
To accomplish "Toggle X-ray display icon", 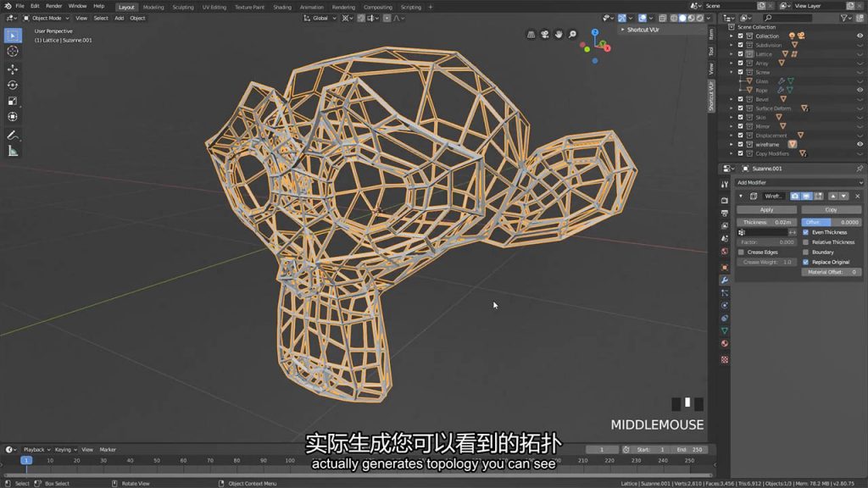I will [663, 19].
